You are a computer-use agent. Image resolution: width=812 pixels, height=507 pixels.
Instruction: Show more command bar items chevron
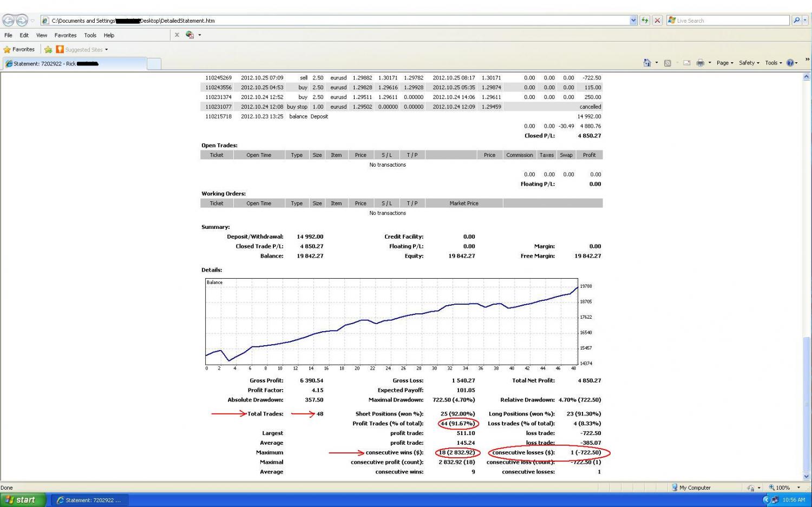(x=807, y=60)
